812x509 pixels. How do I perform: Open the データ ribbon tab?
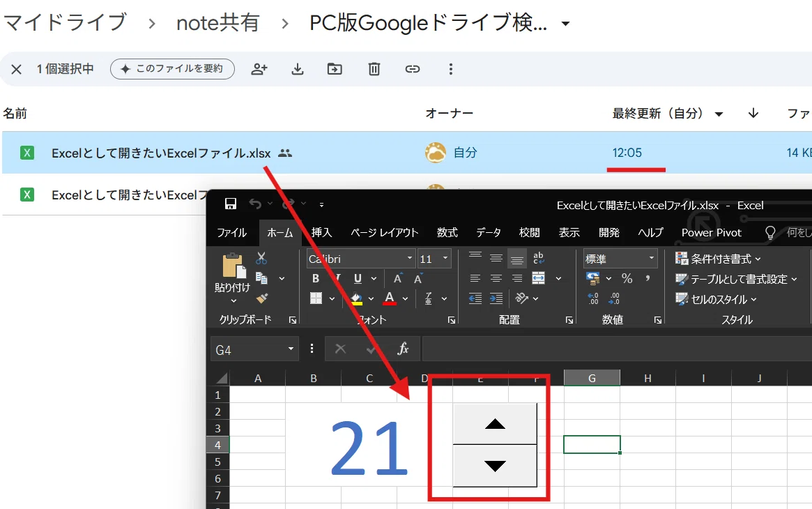tap(489, 232)
